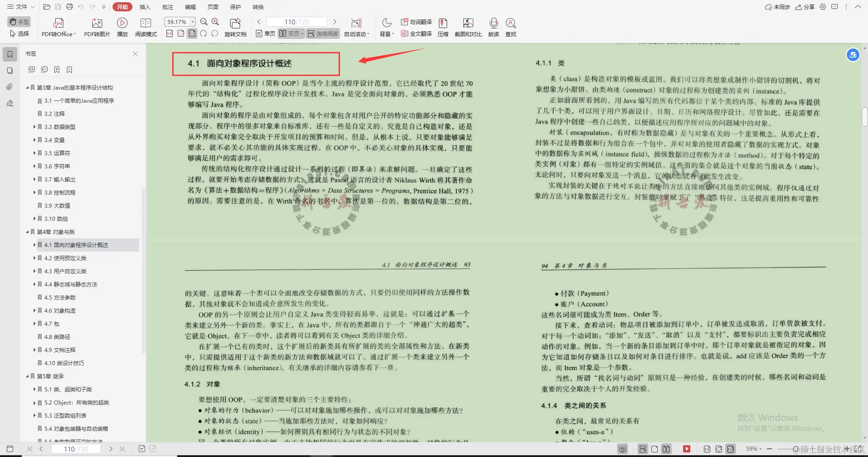Open the 文件 menu

click(x=21, y=7)
